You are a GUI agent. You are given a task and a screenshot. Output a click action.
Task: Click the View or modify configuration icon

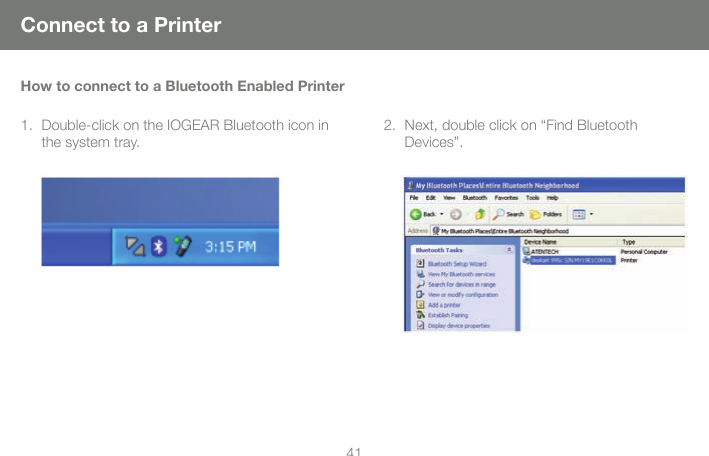(x=420, y=294)
